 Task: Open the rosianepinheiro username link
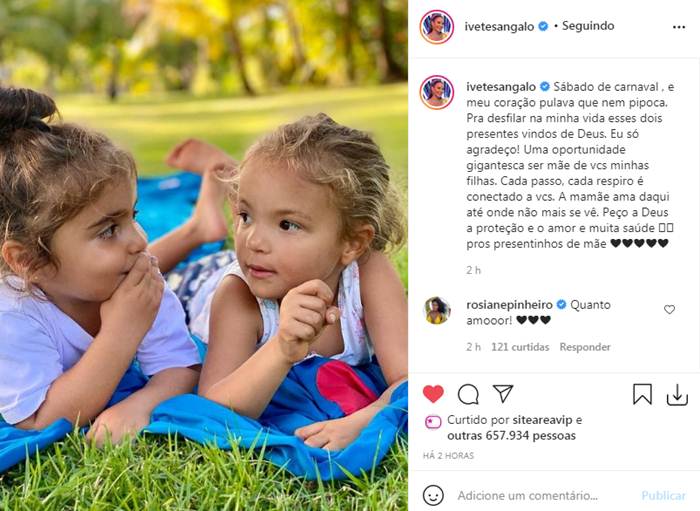pyautogui.click(x=509, y=305)
